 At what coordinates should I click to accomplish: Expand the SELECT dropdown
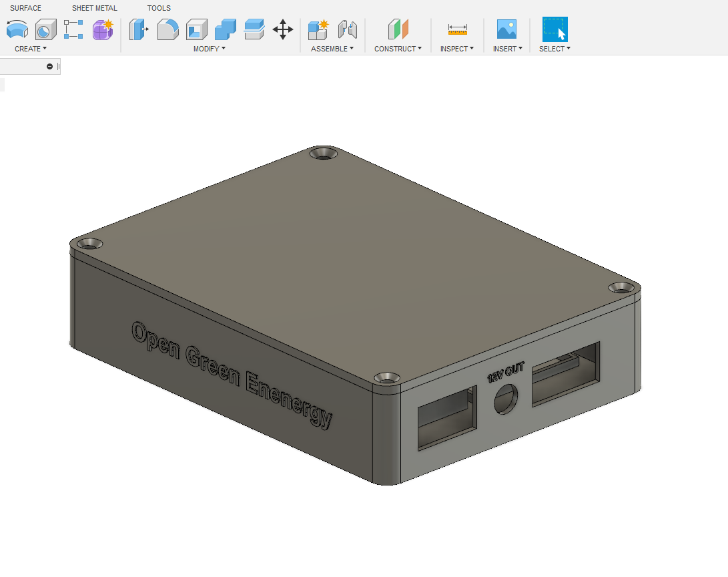point(555,48)
